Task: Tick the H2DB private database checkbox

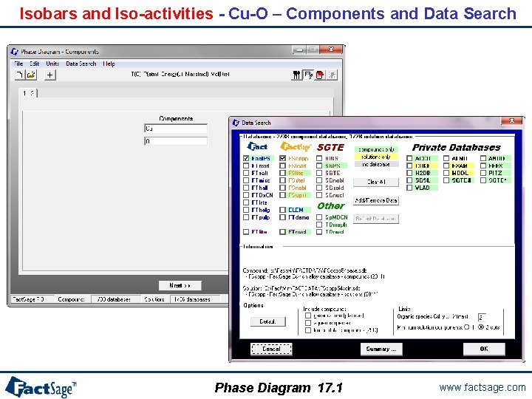Action: click(x=409, y=173)
